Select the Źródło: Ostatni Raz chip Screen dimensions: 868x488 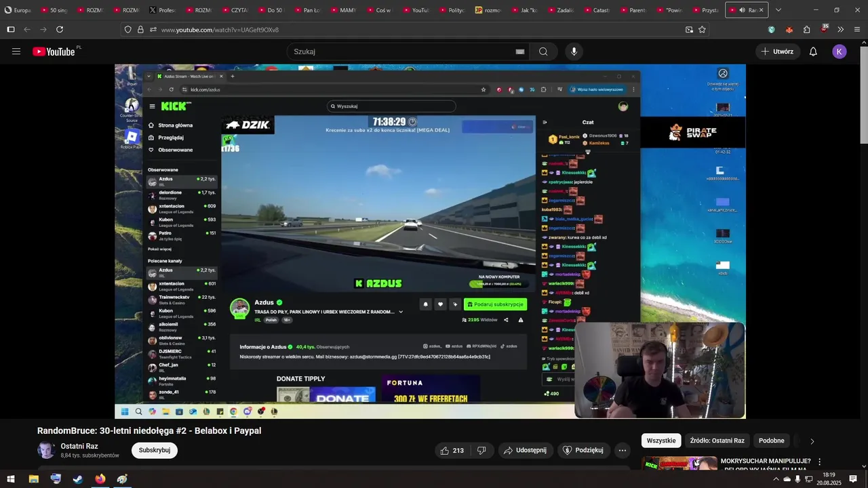[717, 441]
